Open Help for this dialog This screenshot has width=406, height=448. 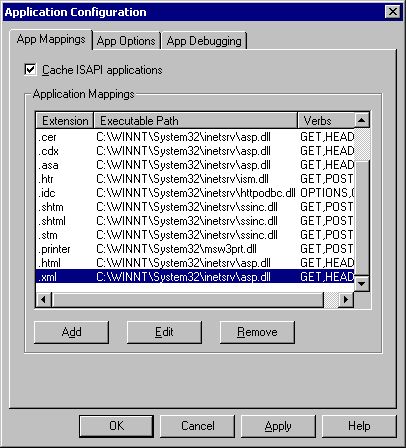(x=359, y=426)
